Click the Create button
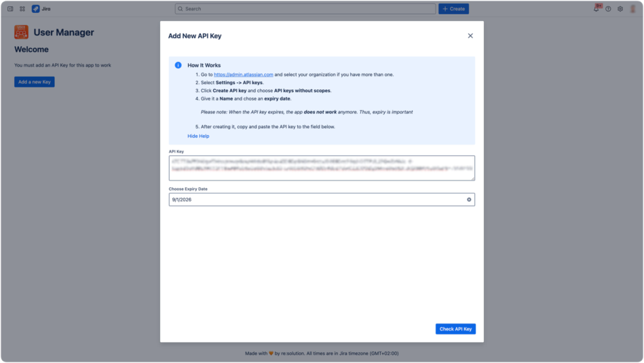Image resolution: width=644 pixels, height=363 pixels. [x=453, y=9]
